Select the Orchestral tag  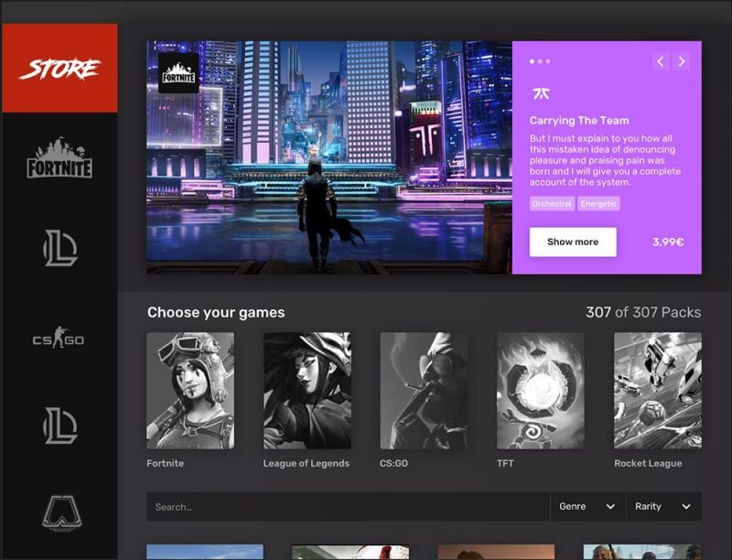[x=552, y=203]
